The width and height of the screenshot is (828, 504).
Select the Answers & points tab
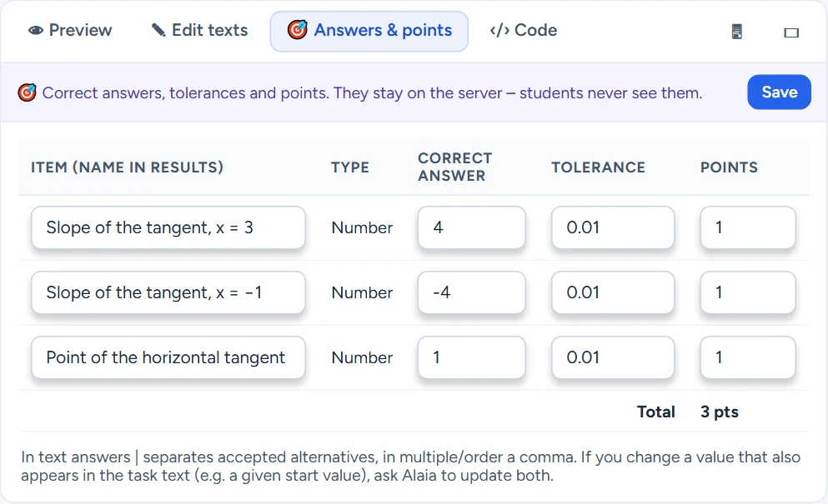tap(369, 31)
